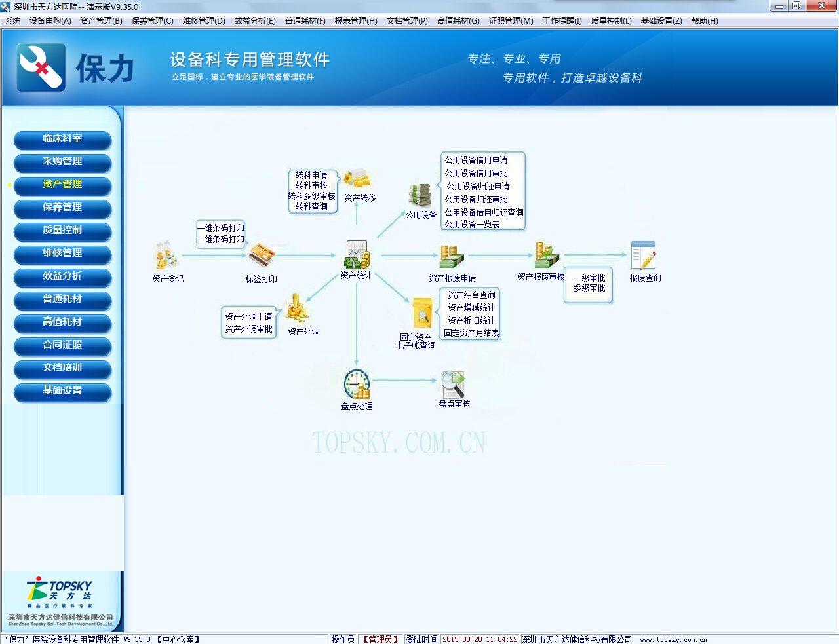Click the 保力 wrench logo
The width and height of the screenshot is (839, 644).
click(x=41, y=67)
